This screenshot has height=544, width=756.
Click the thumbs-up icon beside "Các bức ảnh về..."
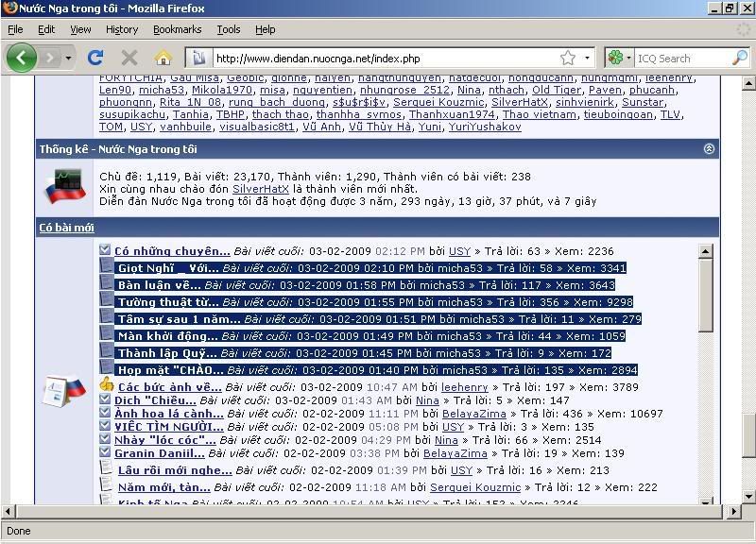[106, 385]
